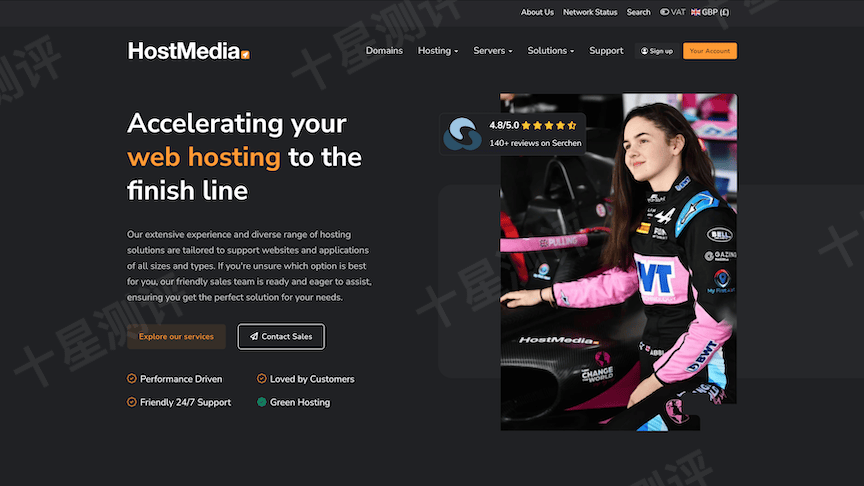Click the green leaf Green Hosting icon
The width and height of the screenshot is (864, 486).
262,402
